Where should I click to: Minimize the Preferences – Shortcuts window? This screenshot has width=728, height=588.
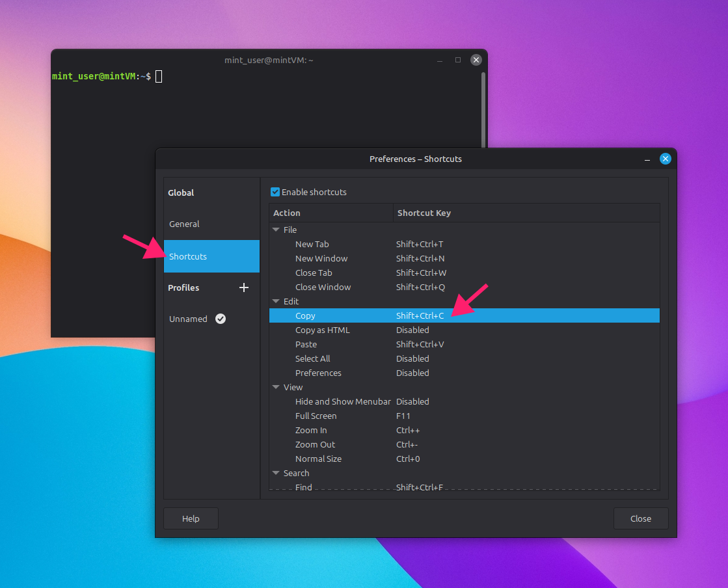click(647, 159)
